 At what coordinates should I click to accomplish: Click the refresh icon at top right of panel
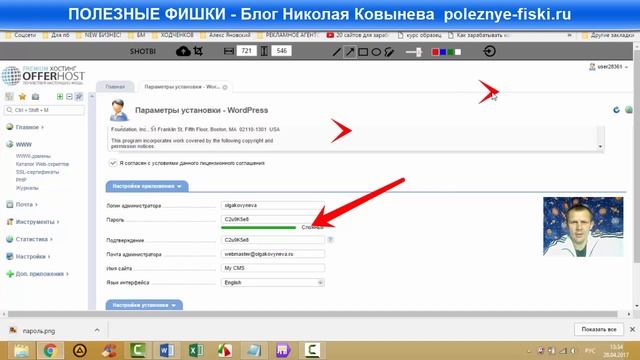616,110
